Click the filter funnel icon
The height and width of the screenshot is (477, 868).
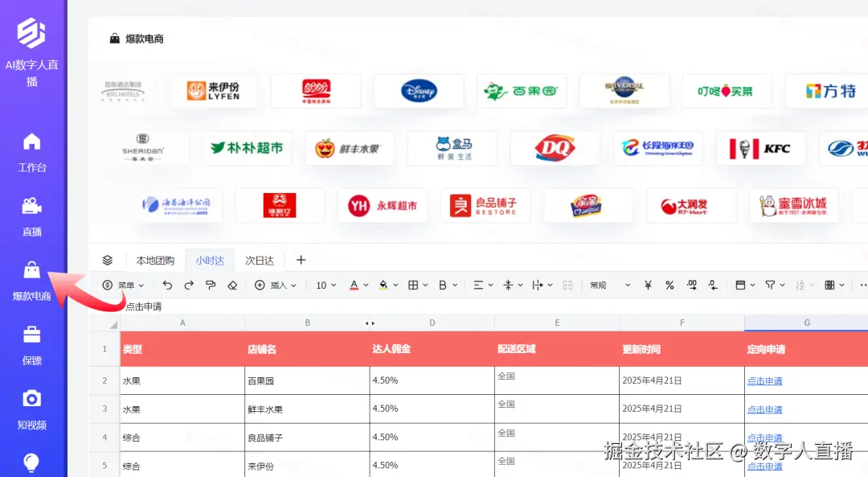770,286
